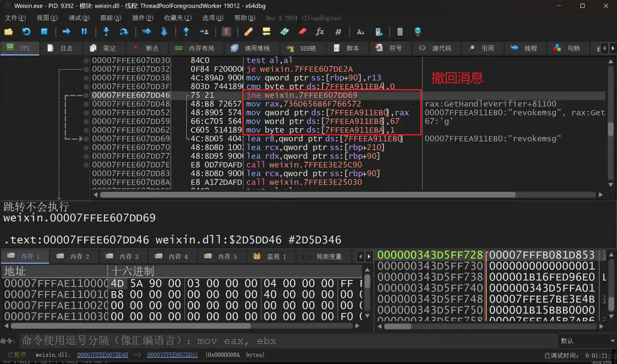Click the Open file folder icon
This screenshot has width=617, height=364.
[x=9, y=32]
